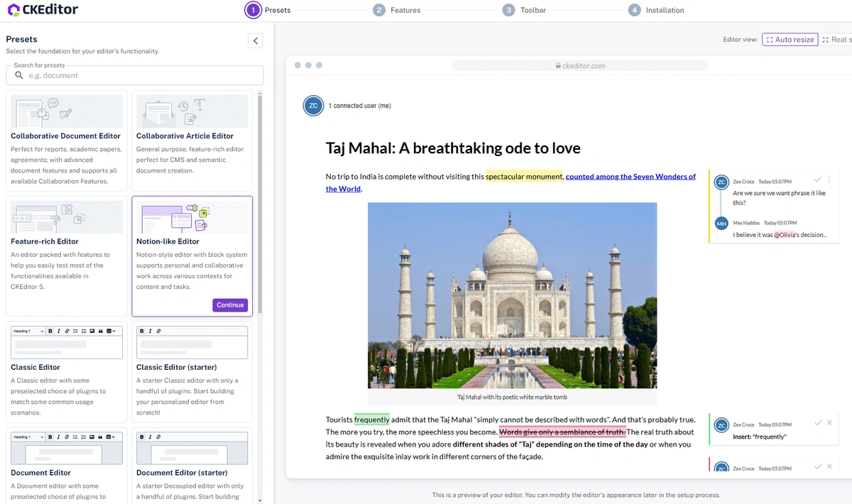This screenshot has width=852, height=504.
Task: Jump to the Installation step
Action: (x=656, y=10)
